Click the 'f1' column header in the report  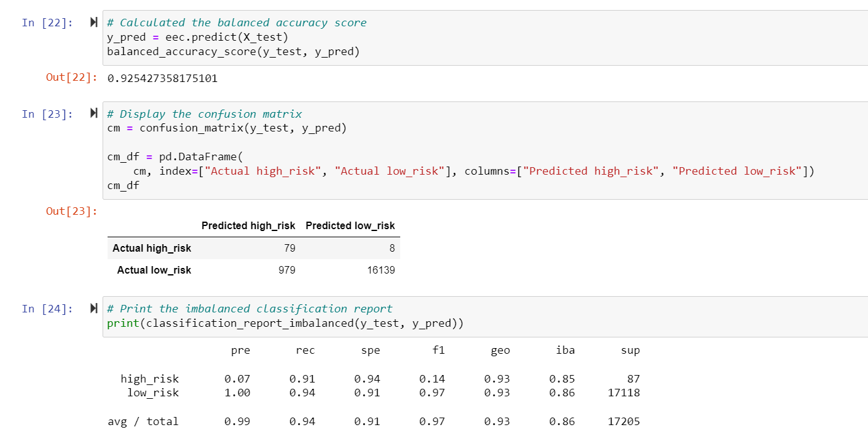point(439,351)
